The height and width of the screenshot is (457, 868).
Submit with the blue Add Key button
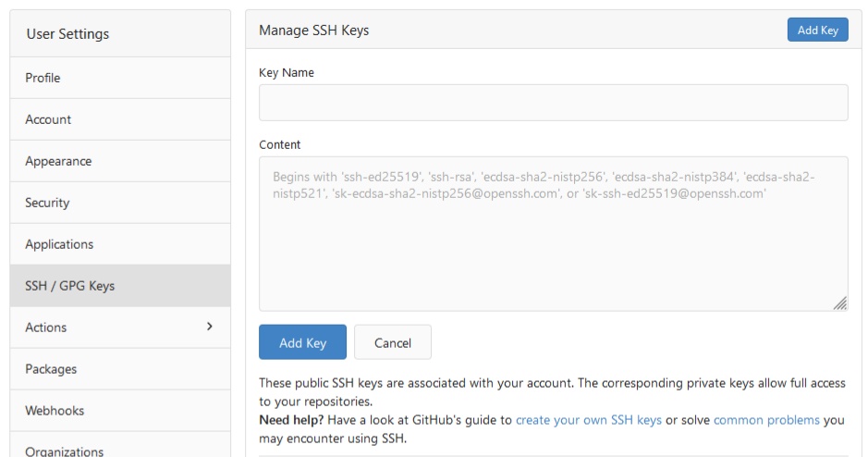(x=302, y=342)
